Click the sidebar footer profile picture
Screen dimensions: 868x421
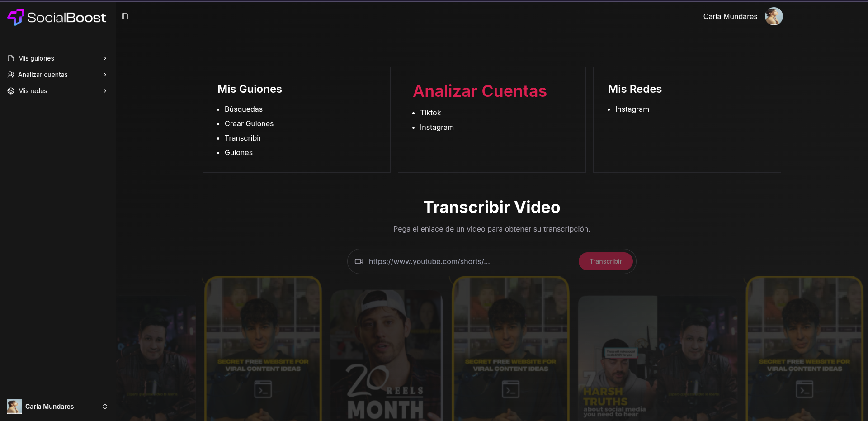pos(14,407)
